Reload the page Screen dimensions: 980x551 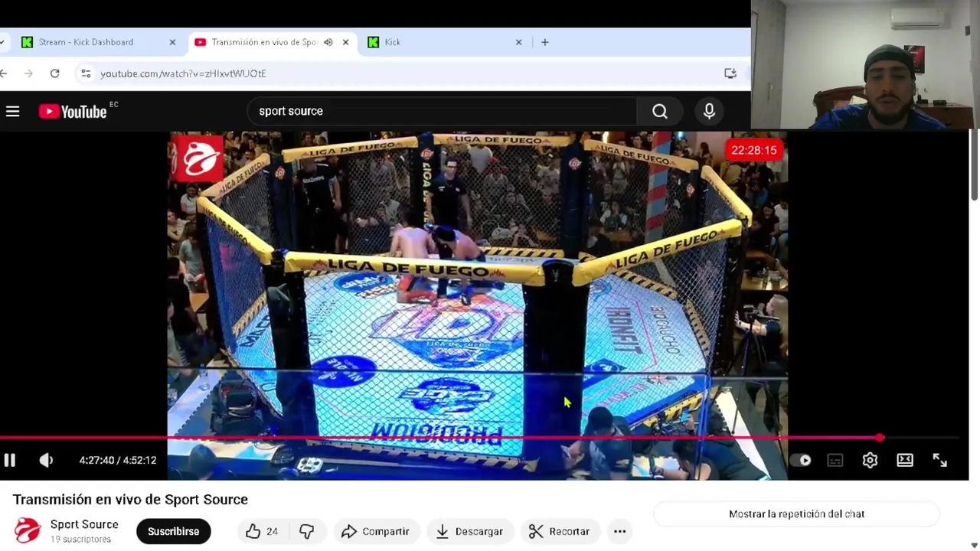tap(54, 73)
